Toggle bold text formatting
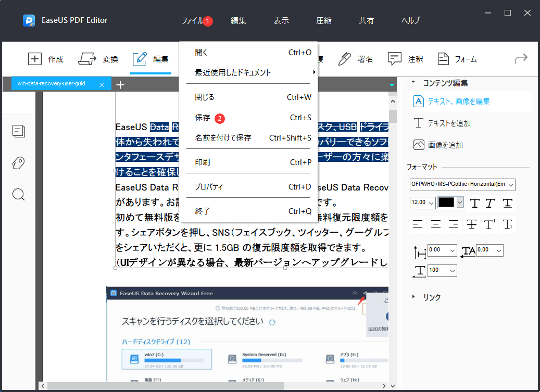The width and height of the screenshot is (540, 392). pyautogui.click(x=474, y=203)
